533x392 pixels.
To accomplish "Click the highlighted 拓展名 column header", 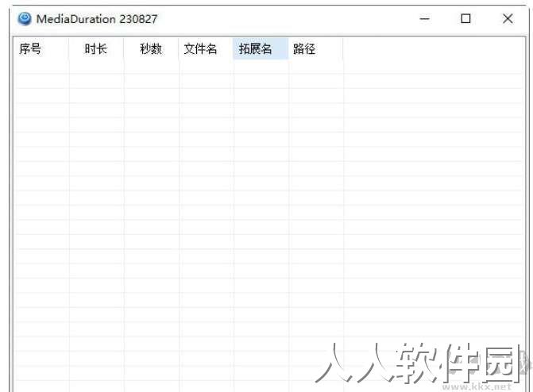I will point(261,48).
